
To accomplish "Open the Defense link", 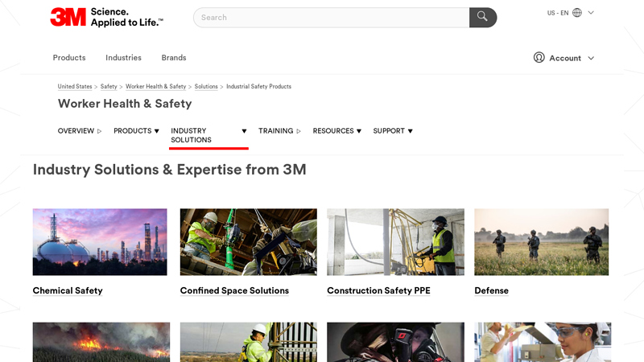I will click(x=491, y=290).
